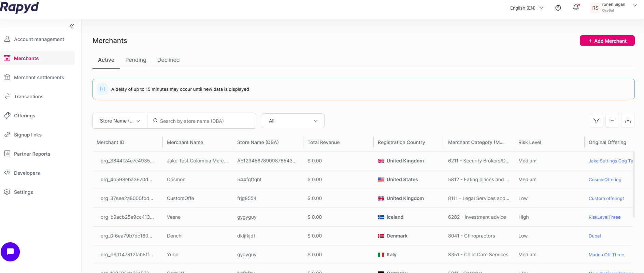Click the store name search field
This screenshot has width=644, height=273.
202,121
